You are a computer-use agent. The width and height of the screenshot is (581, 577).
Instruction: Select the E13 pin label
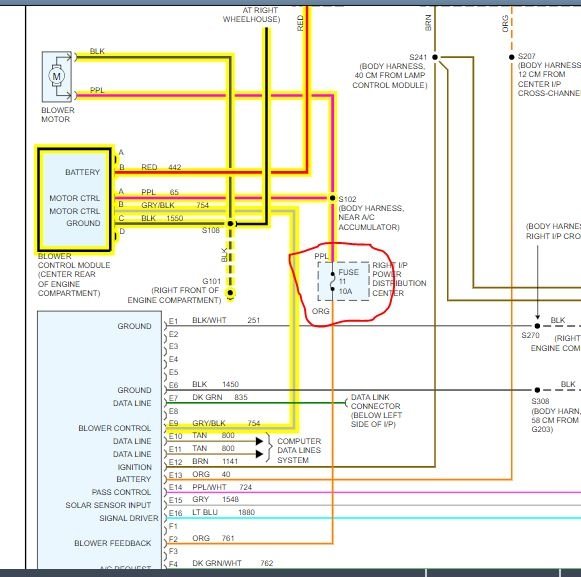click(175, 475)
